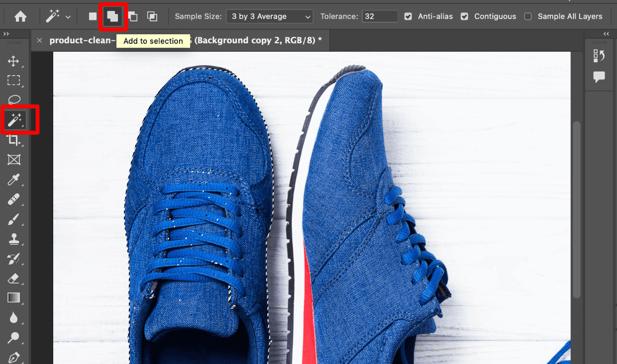
Task: Open the Sample Size dropdown
Action: (x=269, y=16)
